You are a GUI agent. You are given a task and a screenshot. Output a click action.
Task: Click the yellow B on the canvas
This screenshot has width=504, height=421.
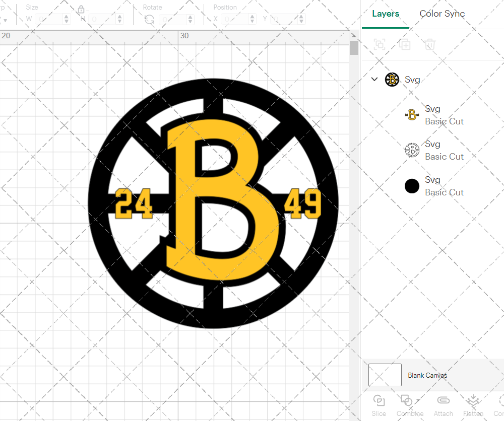tap(222, 201)
